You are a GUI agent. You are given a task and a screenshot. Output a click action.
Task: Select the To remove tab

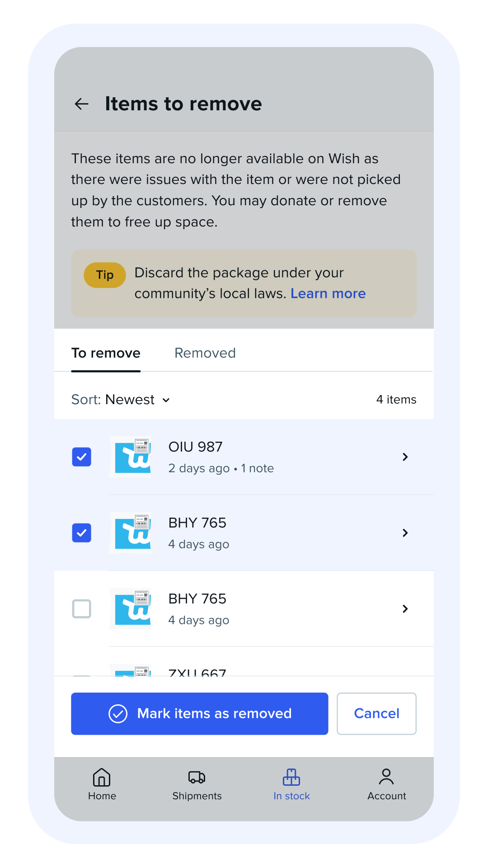coord(106,353)
